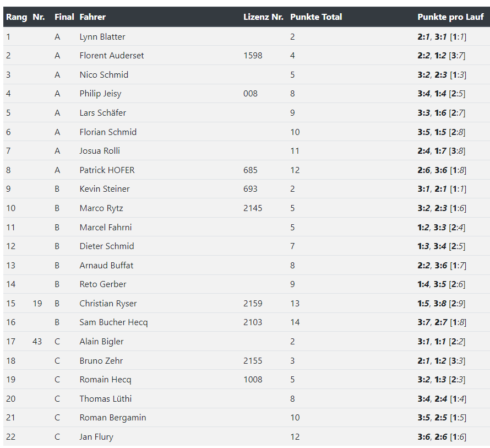Viewport: 490px width, 448px height.
Task: Click the Fahrer column header
Action: (92, 17)
